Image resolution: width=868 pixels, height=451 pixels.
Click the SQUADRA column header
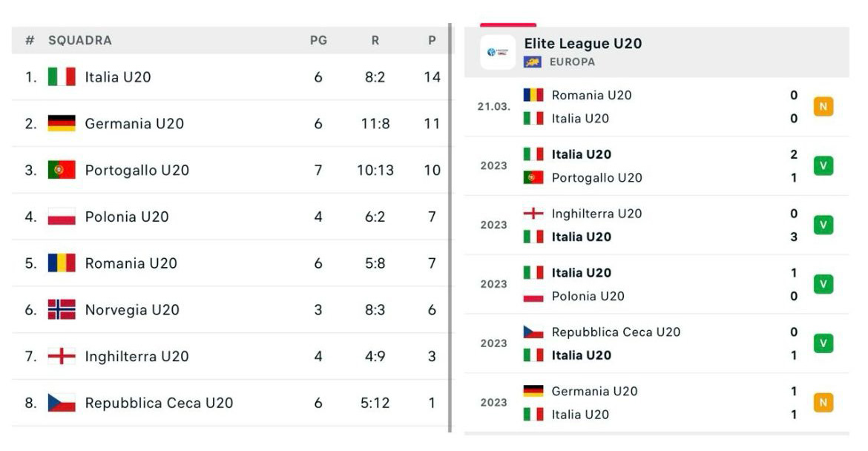(80, 41)
